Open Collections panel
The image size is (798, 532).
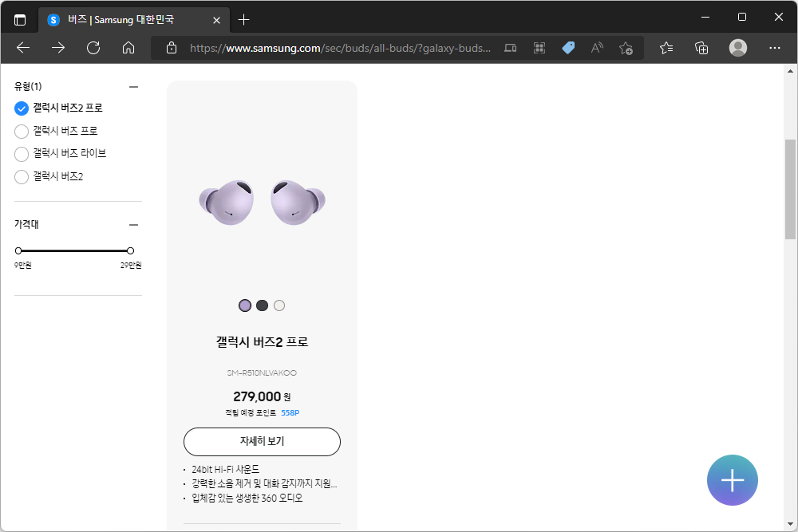tap(701, 48)
